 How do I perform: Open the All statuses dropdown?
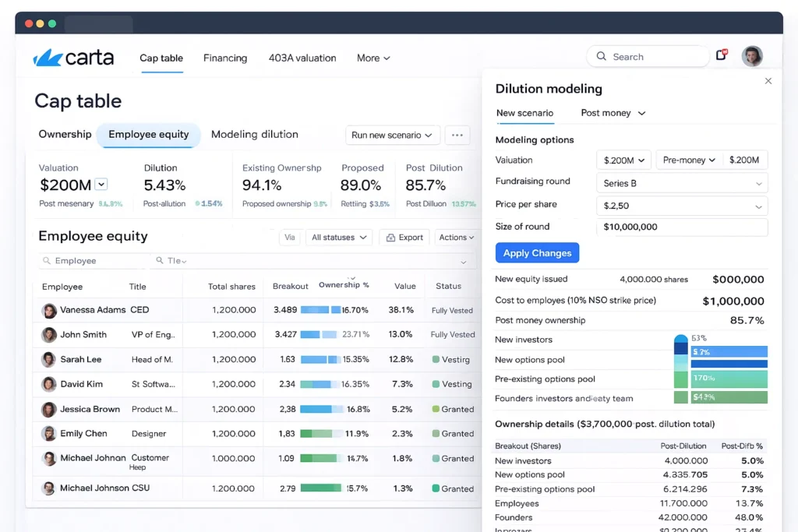(338, 237)
